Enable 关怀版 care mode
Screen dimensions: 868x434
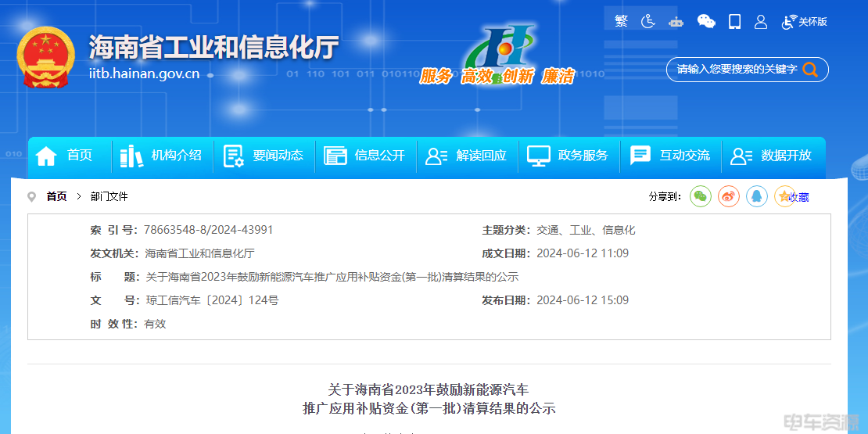tap(805, 22)
